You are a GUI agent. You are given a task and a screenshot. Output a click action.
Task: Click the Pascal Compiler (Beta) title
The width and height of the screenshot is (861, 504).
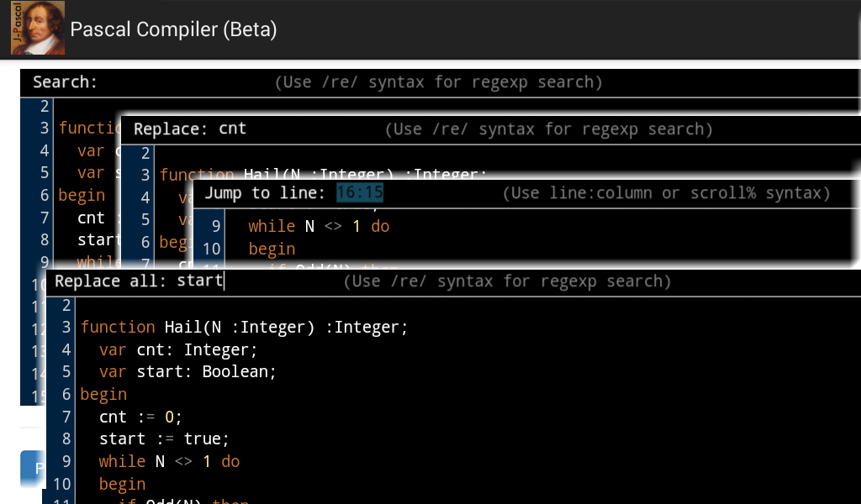point(173,29)
